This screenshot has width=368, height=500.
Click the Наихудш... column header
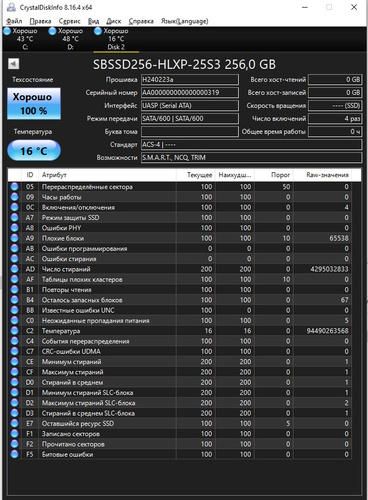[235, 175]
